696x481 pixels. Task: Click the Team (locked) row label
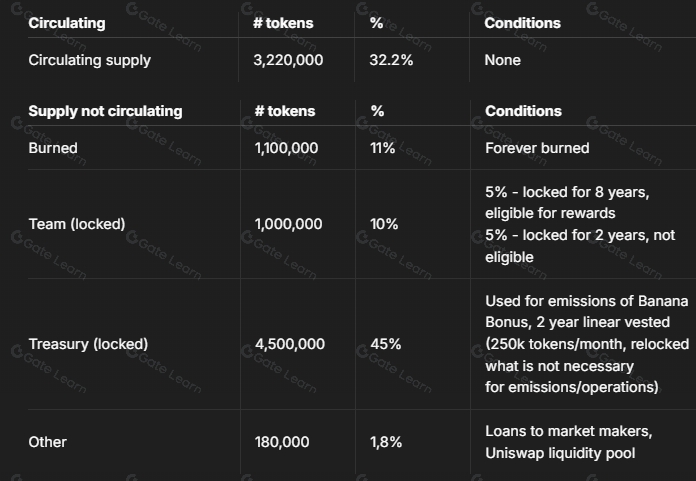tap(77, 224)
